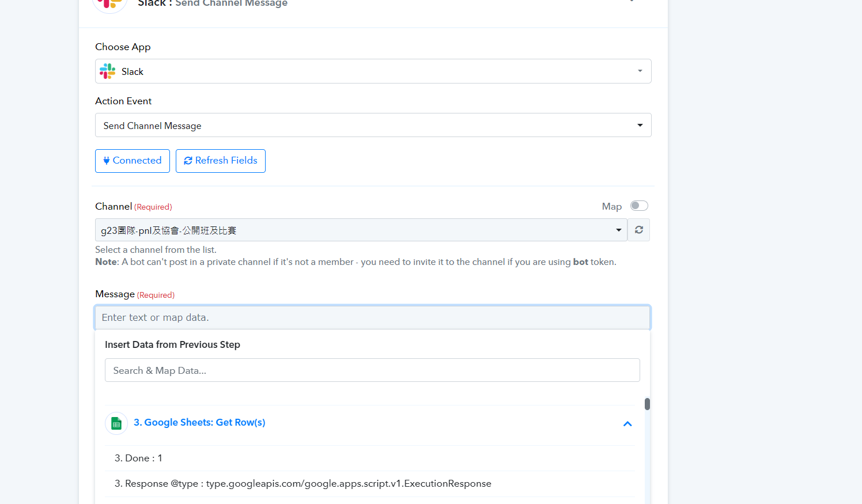This screenshot has width=862, height=504.
Task: Click the Message text input field
Action: point(373,317)
